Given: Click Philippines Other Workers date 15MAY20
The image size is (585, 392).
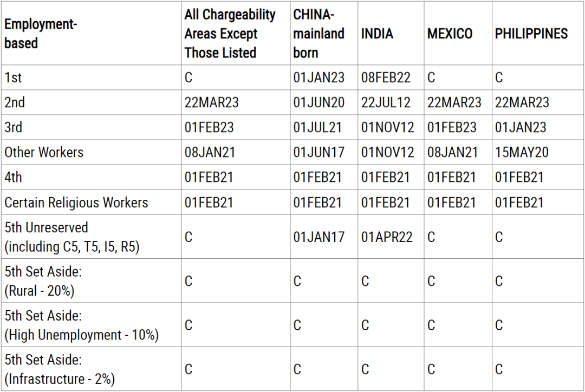Looking at the screenshot, I should (x=522, y=152).
